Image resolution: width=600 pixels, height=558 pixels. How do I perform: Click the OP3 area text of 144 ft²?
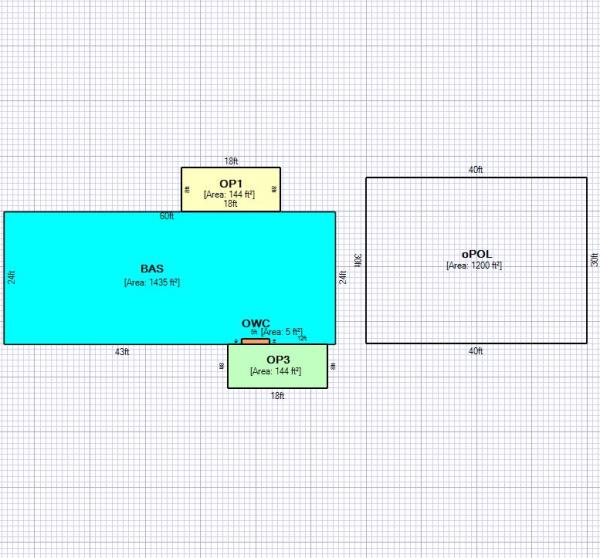click(x=278, y=371)
